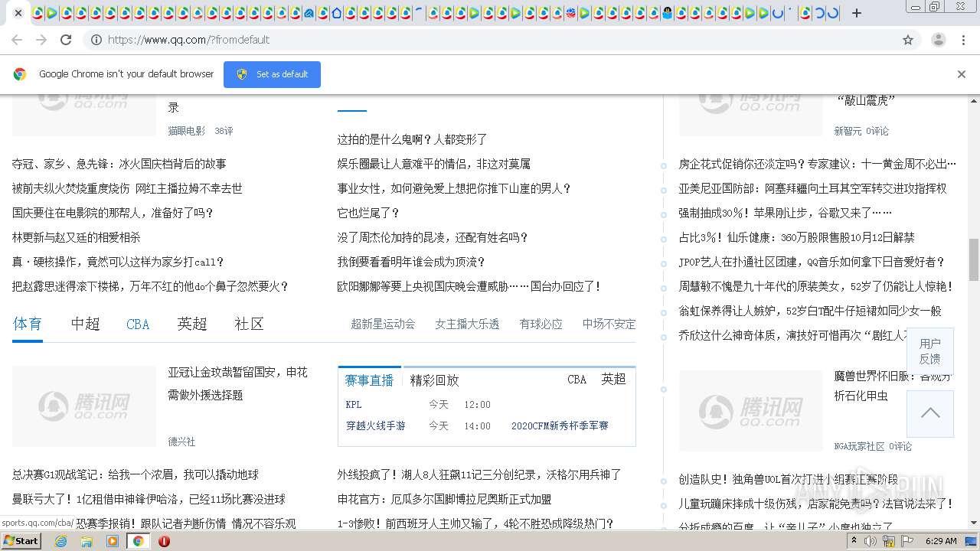Open 超新星运动会 link
This screenshot has height=551, width=980.
click(x=383, y=324)
